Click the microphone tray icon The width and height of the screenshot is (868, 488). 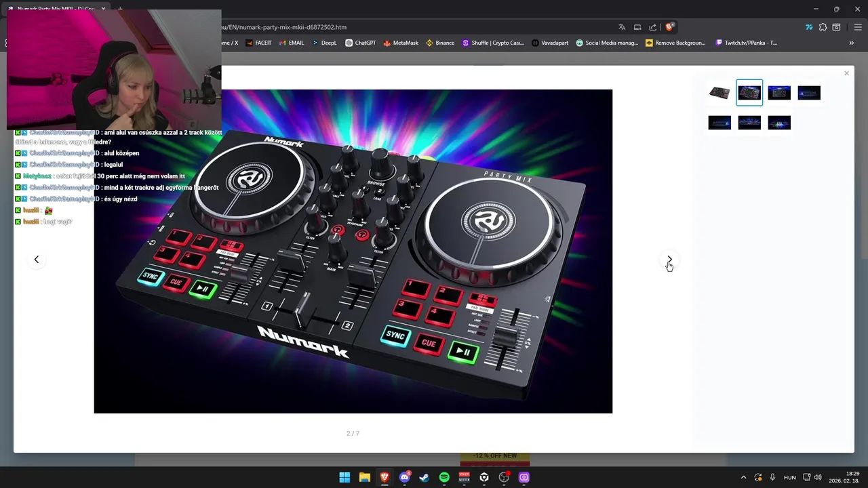tap(772, 477)
